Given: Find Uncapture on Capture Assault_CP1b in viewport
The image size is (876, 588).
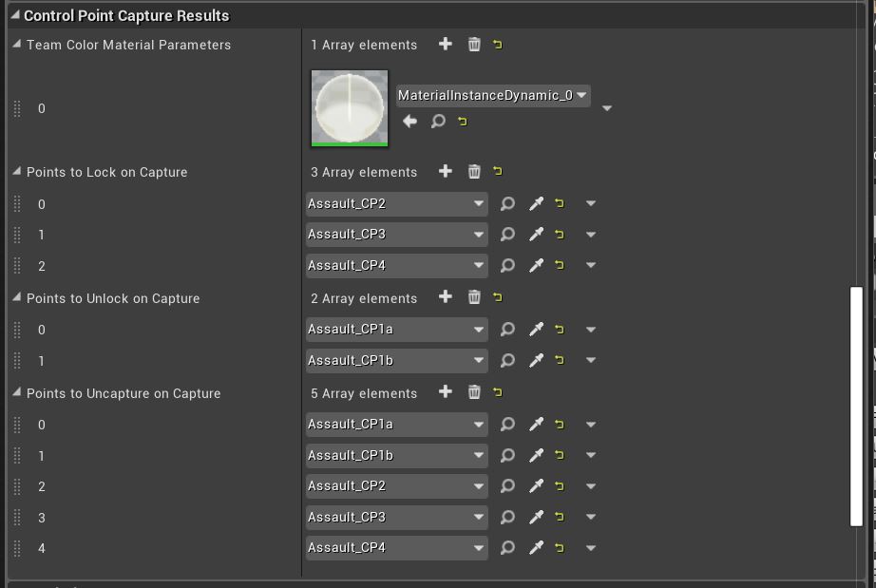Looking at the screenshot, I should 507,456.
